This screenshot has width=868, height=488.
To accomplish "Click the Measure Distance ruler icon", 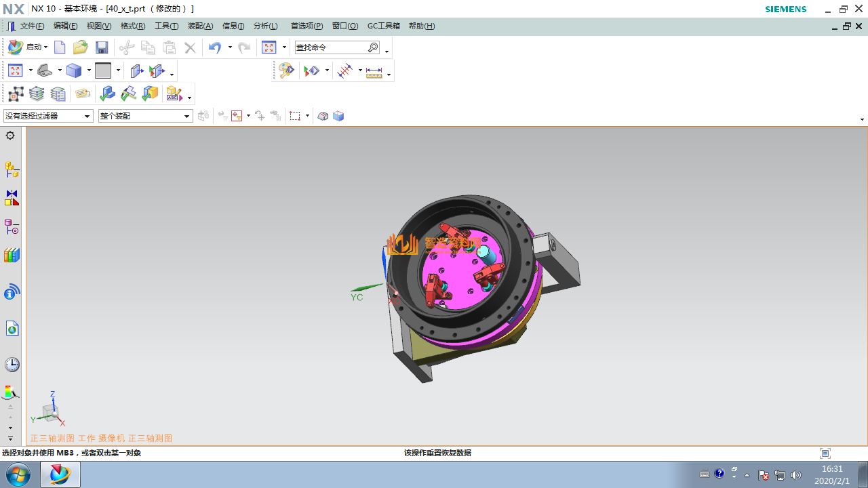I will (374, 71).
